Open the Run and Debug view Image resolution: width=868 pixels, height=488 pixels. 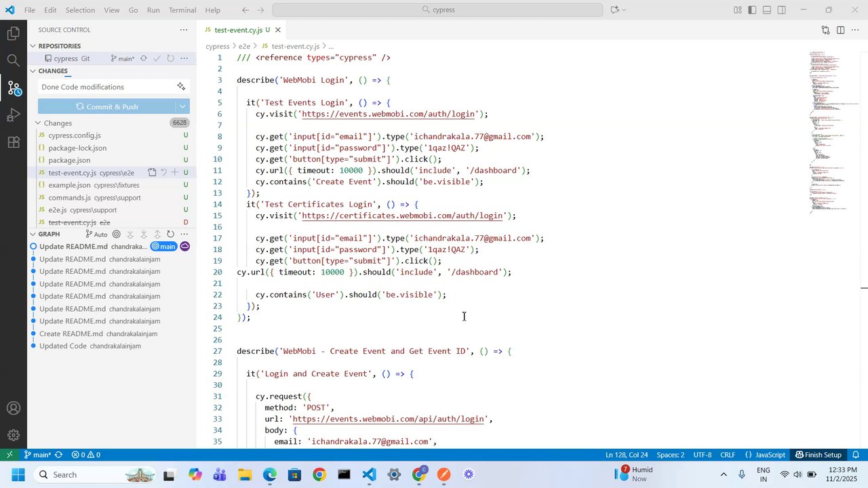13,115
